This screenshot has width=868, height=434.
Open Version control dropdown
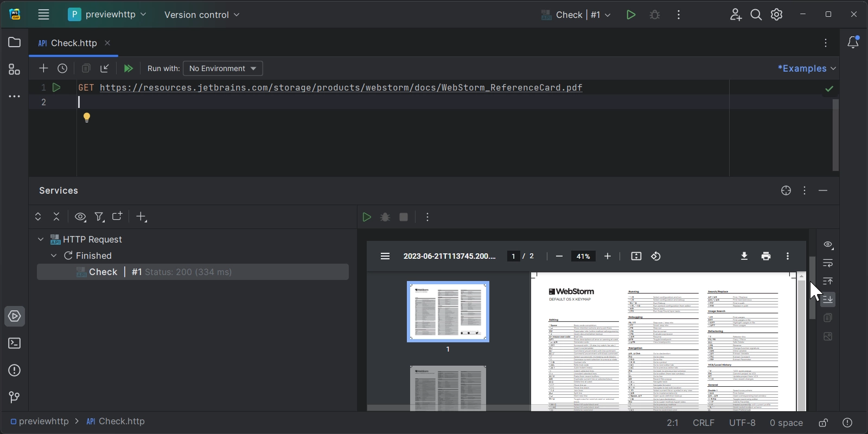202,15
